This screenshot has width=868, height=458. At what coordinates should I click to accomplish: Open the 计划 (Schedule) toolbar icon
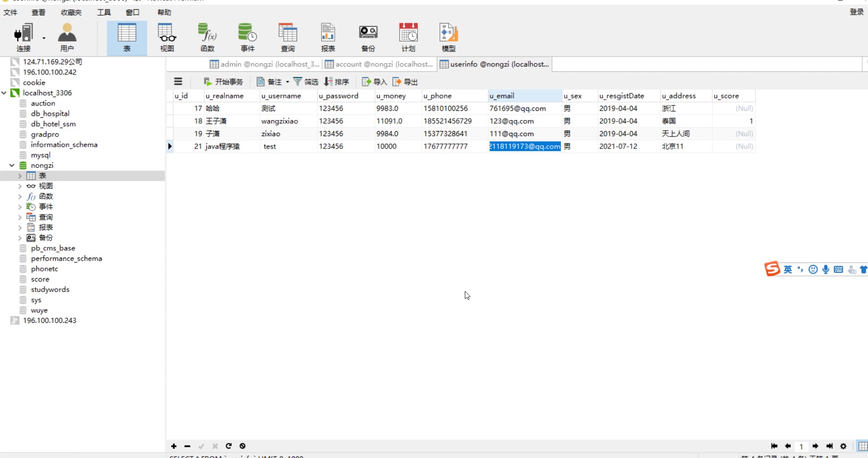(x=408, y=38)
